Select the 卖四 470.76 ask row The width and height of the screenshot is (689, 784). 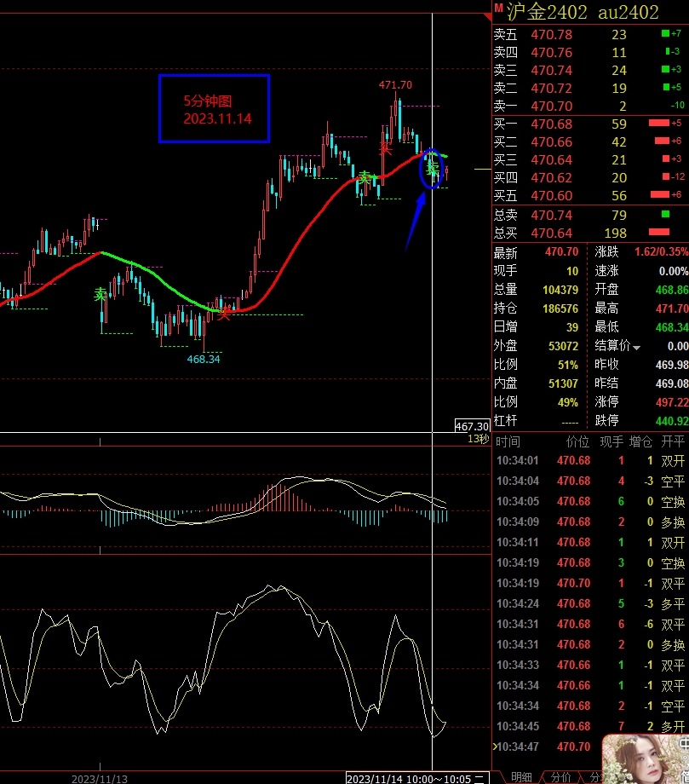(x=590, y=53)
